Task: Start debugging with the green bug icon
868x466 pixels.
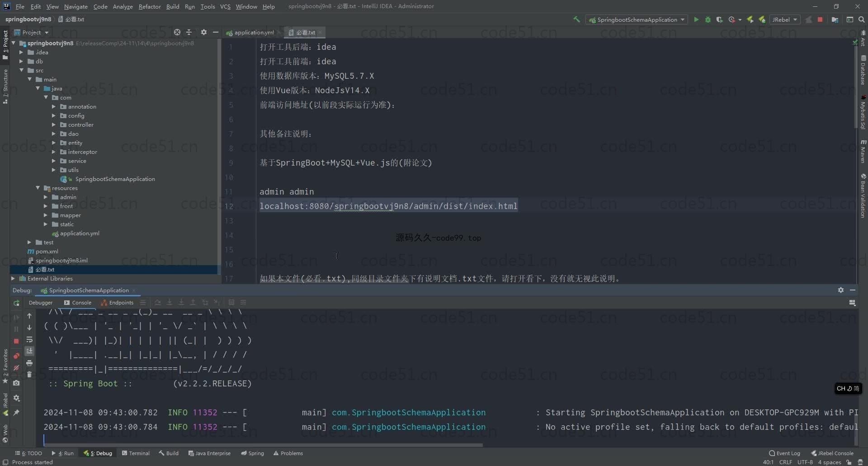Action: pos(708,19)
